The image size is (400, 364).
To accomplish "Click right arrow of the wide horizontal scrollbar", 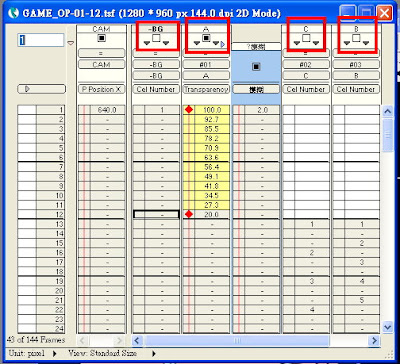I will (374, 340).
